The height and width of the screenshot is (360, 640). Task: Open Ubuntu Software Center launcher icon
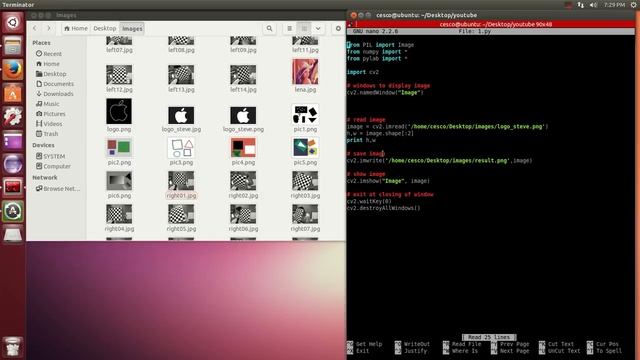click(x=13, y=93)
